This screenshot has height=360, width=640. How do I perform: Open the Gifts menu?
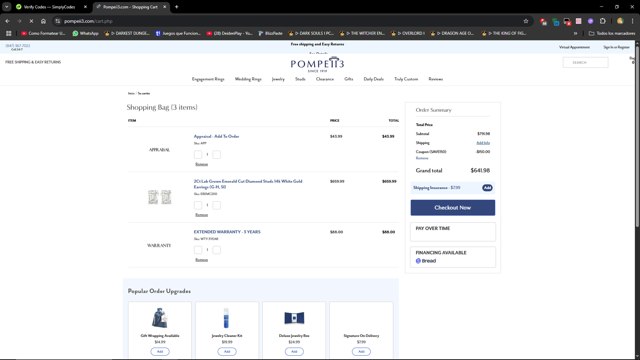coord(349,79)
